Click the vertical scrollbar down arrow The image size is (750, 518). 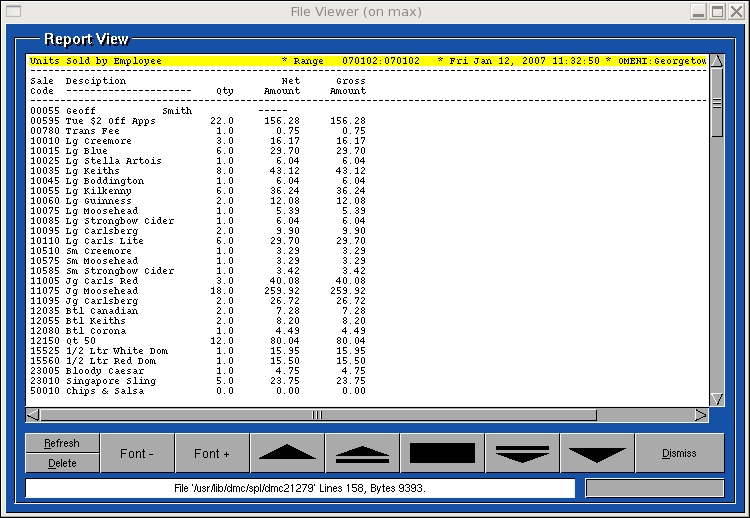point(717,399)
